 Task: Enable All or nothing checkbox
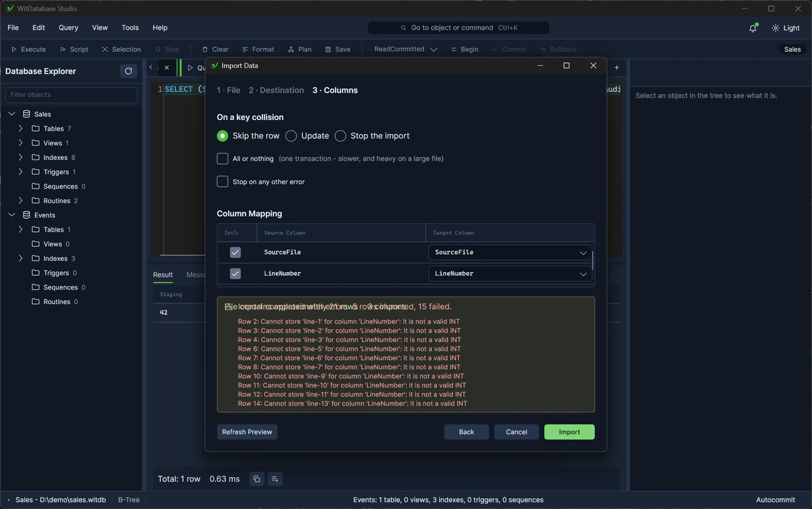[223, 159]
